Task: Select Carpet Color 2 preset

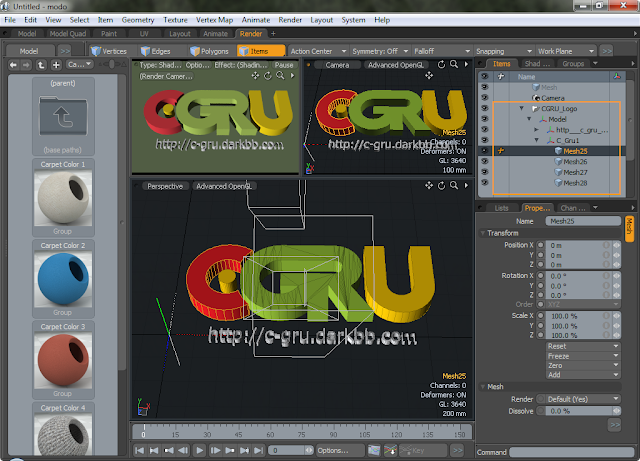Action: coord(63,279)
